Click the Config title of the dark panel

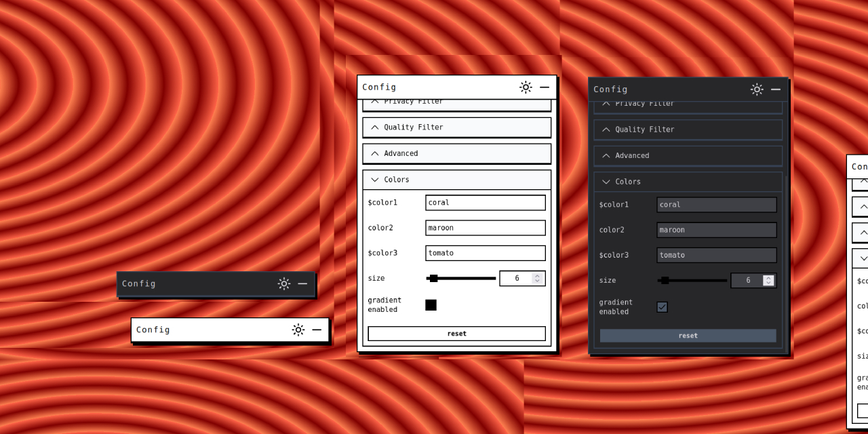tap(610, 89)
